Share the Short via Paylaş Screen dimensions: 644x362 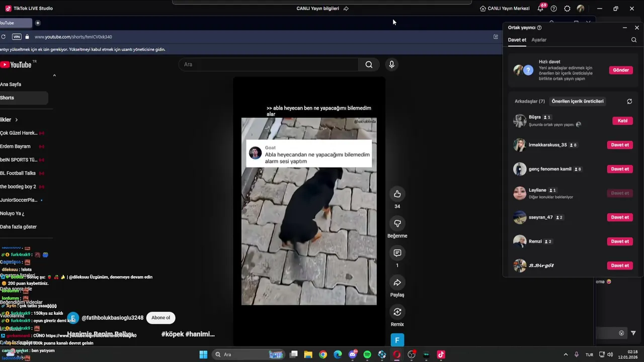tap(397, 283)
